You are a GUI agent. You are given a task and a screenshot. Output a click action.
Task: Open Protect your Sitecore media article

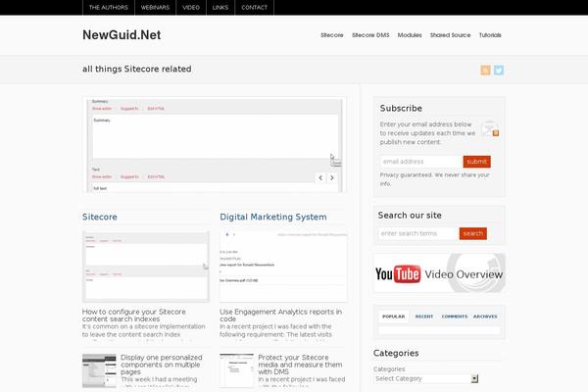pyautogui.click(x=300, y=365)
